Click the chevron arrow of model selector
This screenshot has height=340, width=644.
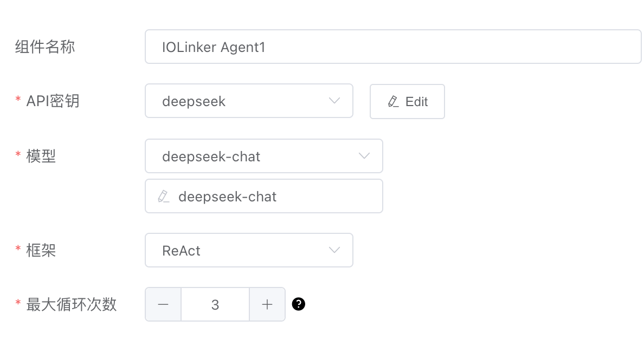(x=364, y=156)
